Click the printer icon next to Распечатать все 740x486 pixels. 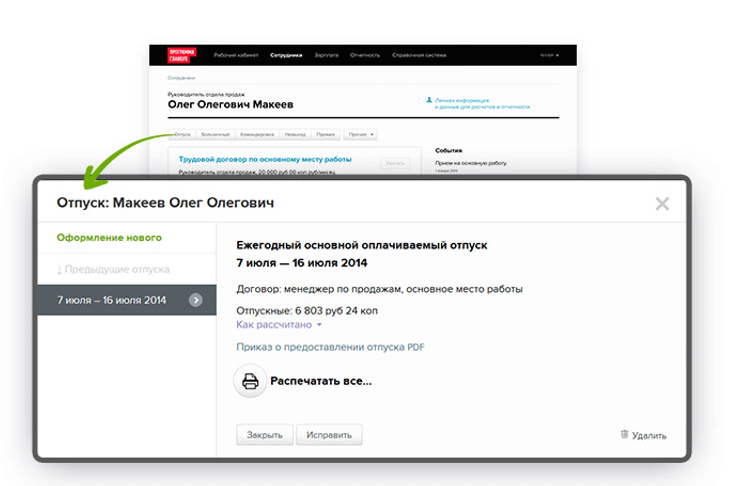250,381
